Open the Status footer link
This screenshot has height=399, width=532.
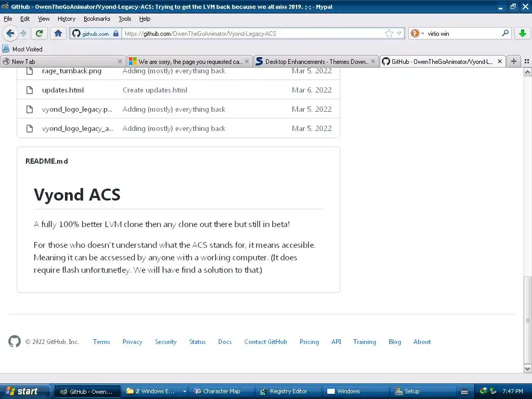(197, 342)
